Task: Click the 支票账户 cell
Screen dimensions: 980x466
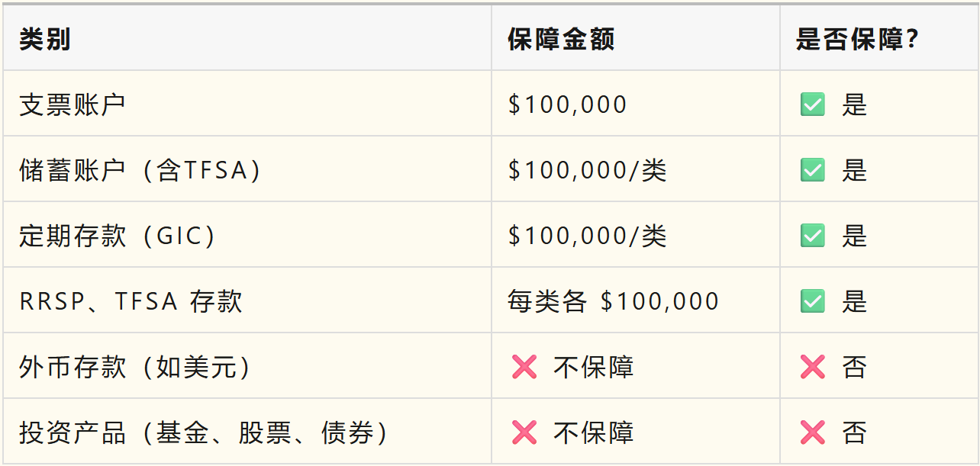Action: tap(247, 104)
